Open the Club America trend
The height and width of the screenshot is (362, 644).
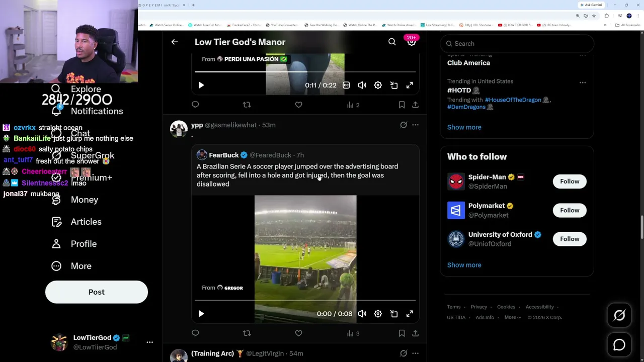(x=468, y=63)
